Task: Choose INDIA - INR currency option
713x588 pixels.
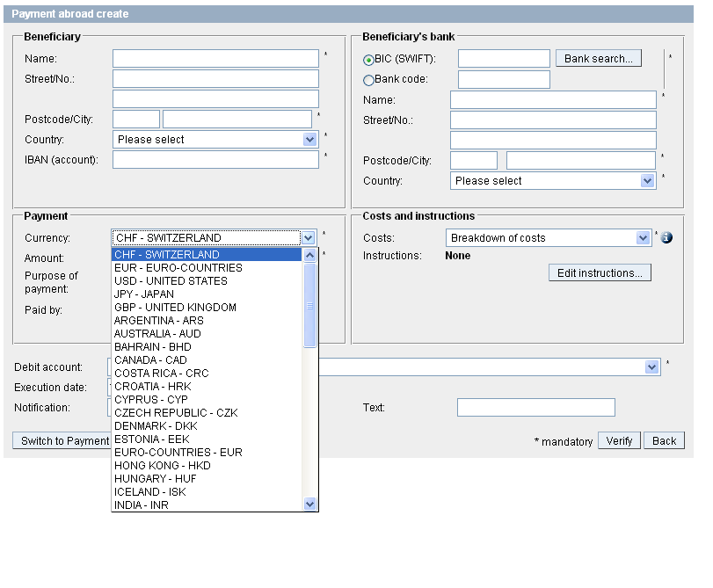Action: 207,505
